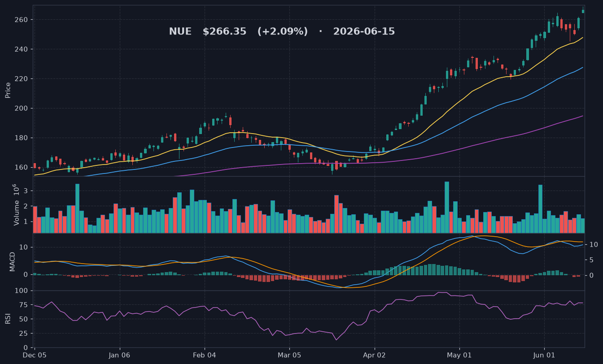This screenshot has height=364, width=603.
Task: Select the 0 tick on the left MACD axis
Action: pyautogui.click(x=26, y=275)
